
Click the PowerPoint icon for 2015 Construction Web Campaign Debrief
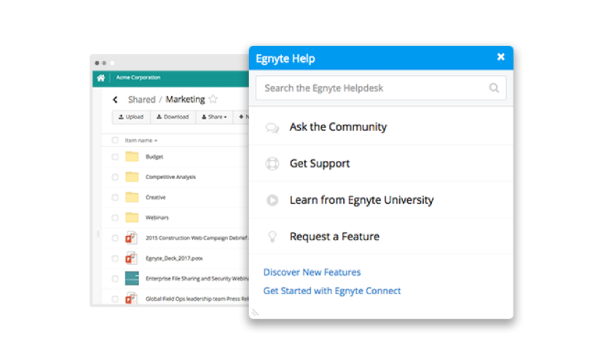point(131,237)
